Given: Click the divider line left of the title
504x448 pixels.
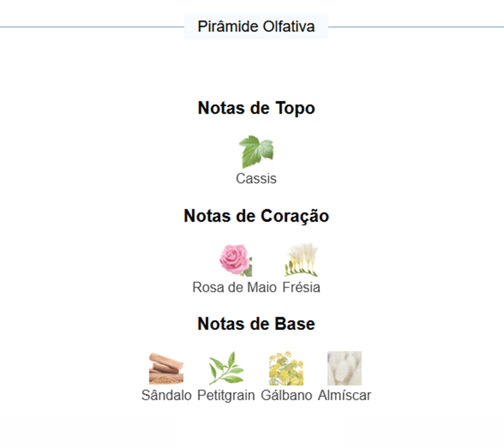Looking at the screenshot, I should click(91, 27).
